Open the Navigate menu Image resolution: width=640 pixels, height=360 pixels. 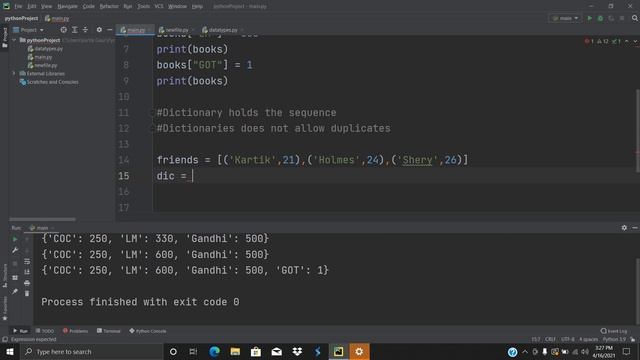tap(67, 6)
